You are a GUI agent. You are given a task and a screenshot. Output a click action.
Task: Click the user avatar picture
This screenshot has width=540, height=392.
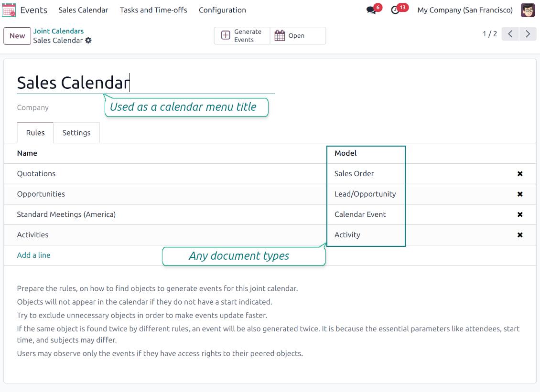(528, 10)
